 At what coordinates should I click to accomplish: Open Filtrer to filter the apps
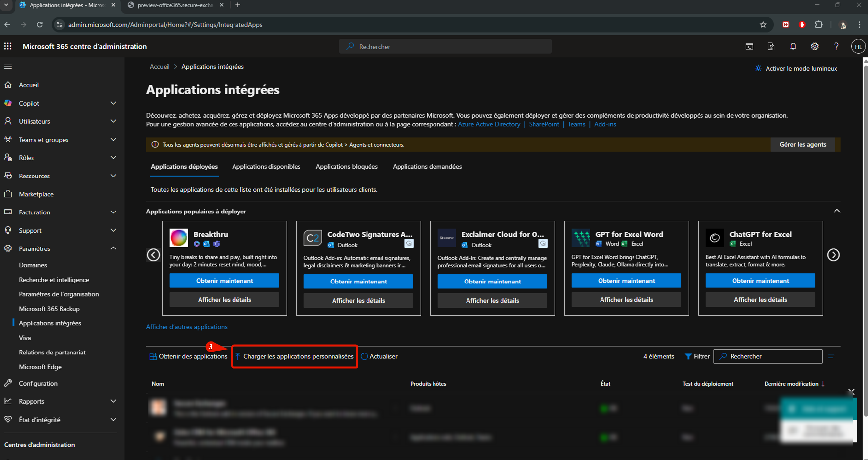tap(697, 356)
